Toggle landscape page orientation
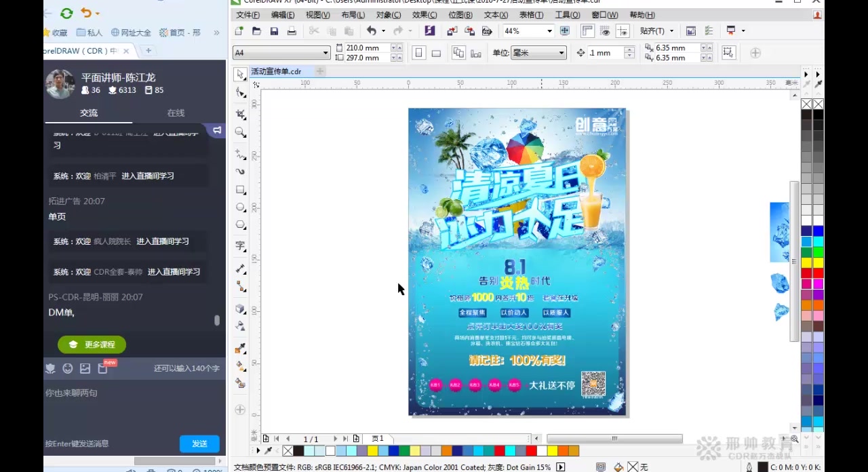Screen dimensions: 868x472 tap(436, 53)
